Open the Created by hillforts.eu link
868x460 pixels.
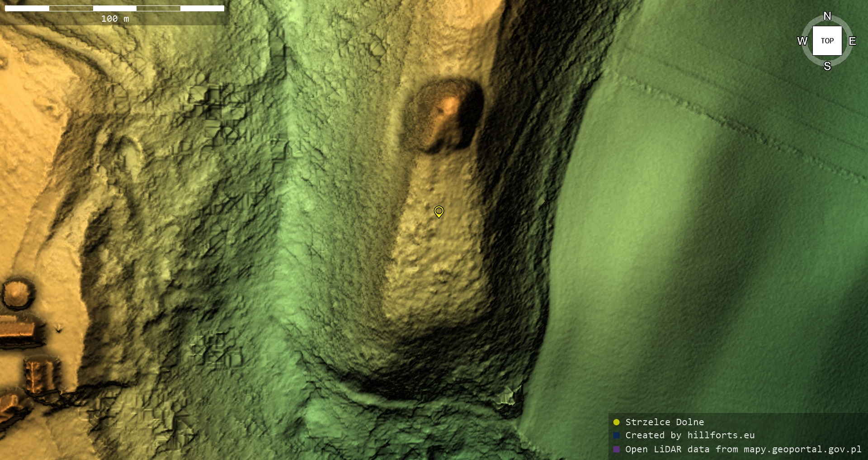[689, 435]
